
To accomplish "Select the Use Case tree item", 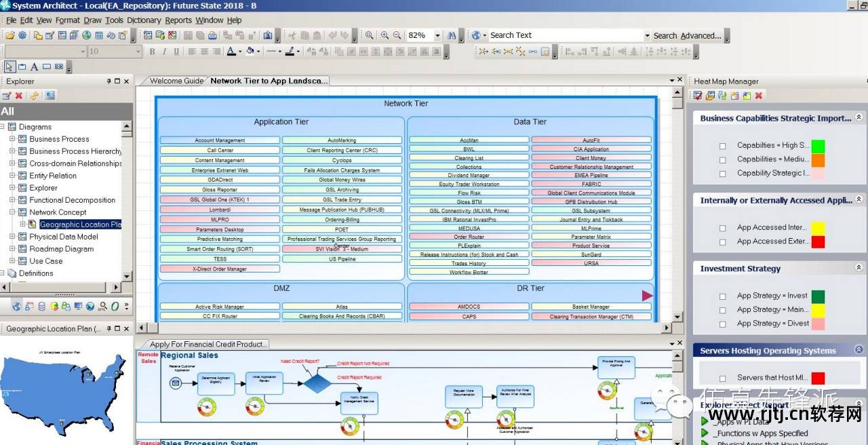I will pyautogui.click(x=46, y=261).
